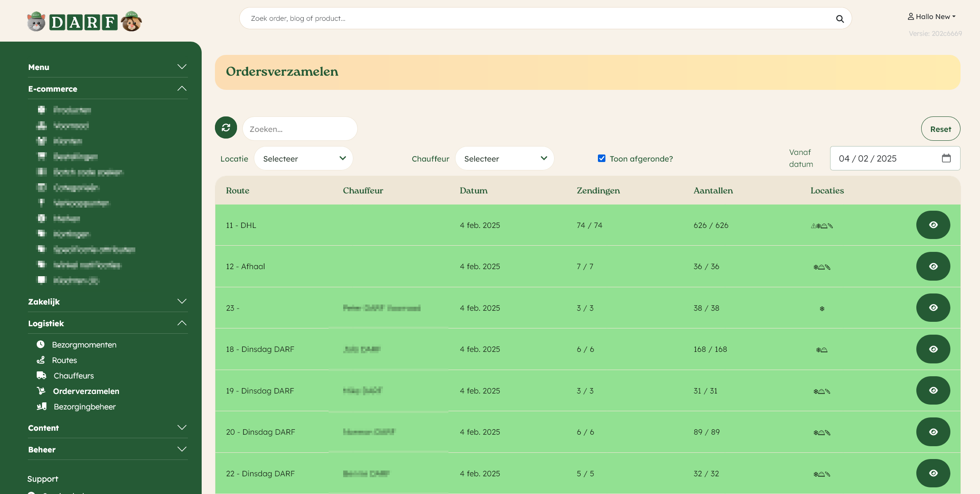Click the Reset button
Screen dimensions: 980x494
coord(941,129)
